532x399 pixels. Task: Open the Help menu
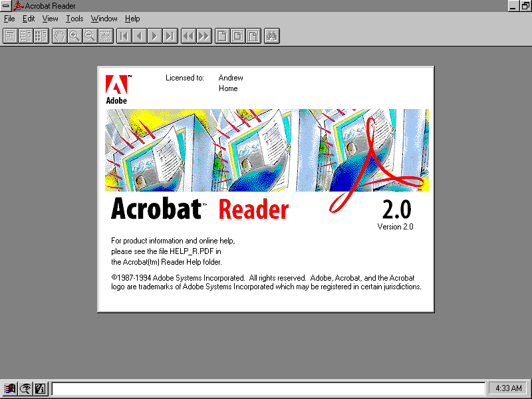tap(132, 19)
